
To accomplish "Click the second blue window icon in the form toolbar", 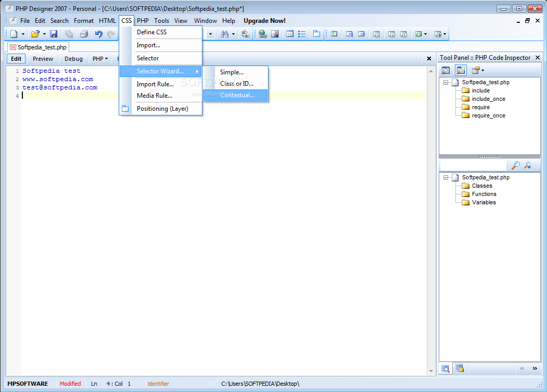I will coord(362,34).
